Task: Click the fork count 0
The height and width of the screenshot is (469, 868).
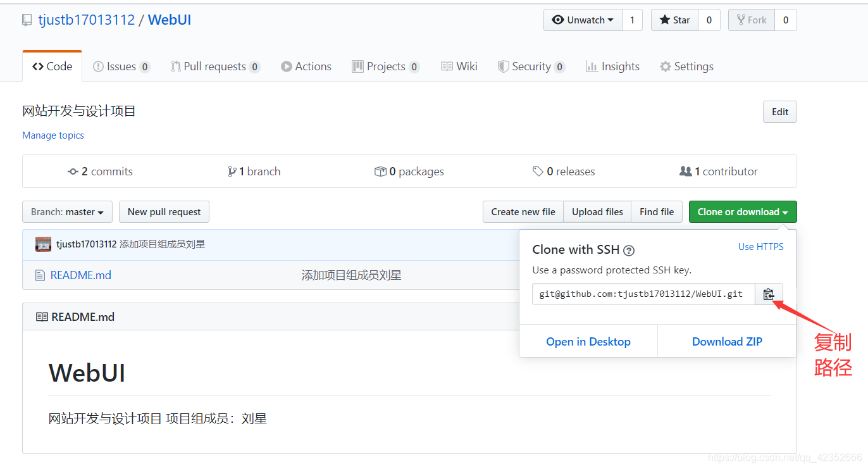Action: (x=786, y=20)
